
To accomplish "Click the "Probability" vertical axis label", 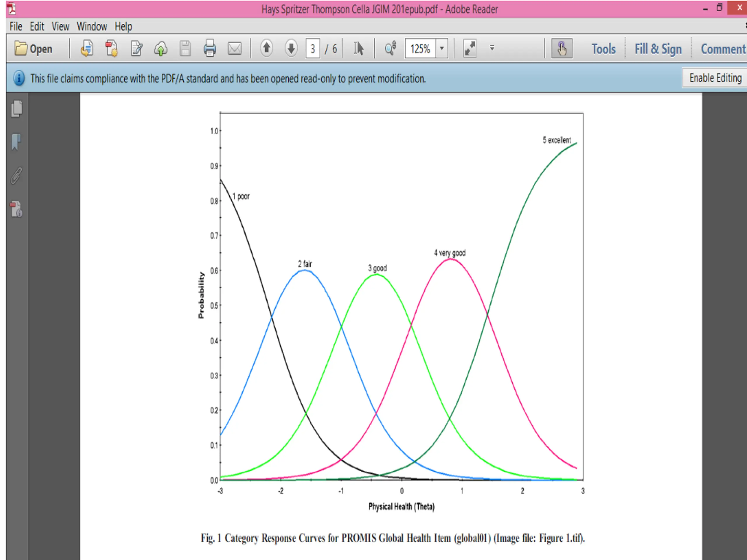I will (201, 295).
